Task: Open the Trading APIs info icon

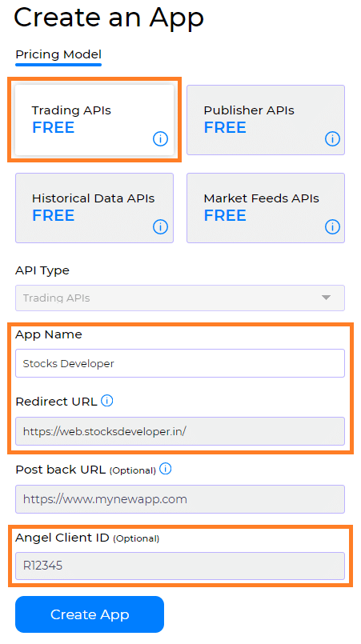Action: click(160, 139)
